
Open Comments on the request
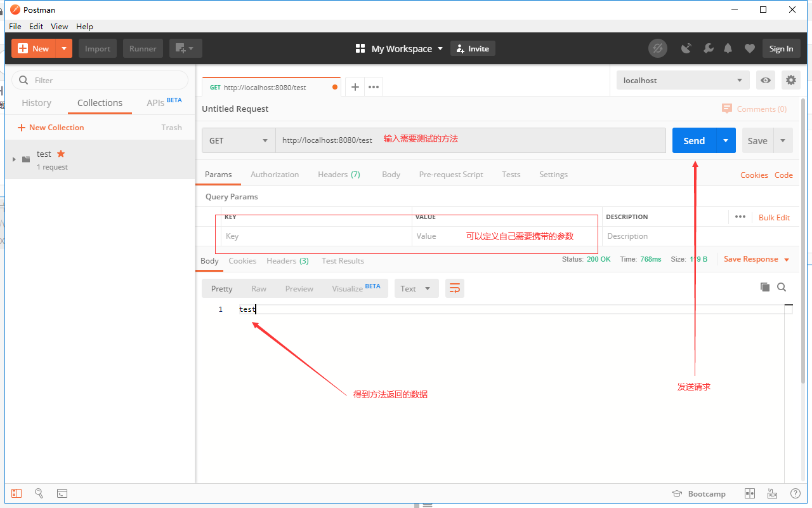pyautogui.click(x=754, y=109)
